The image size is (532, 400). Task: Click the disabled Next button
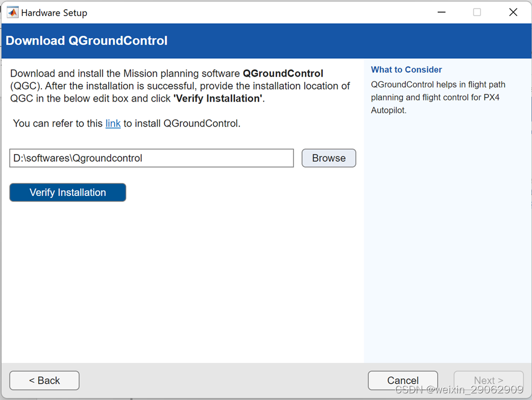click(489, 381)
